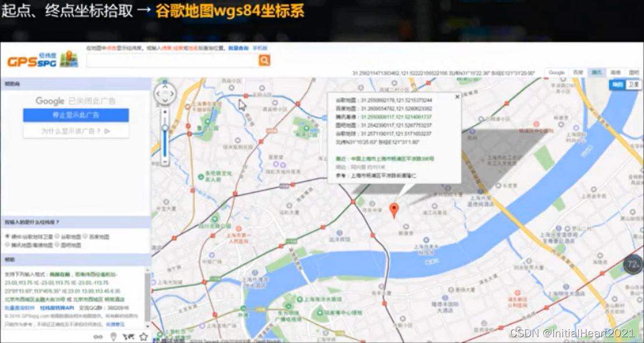Pan the map up with the compass arrow
Screen dimensions: 644x343
165,87
